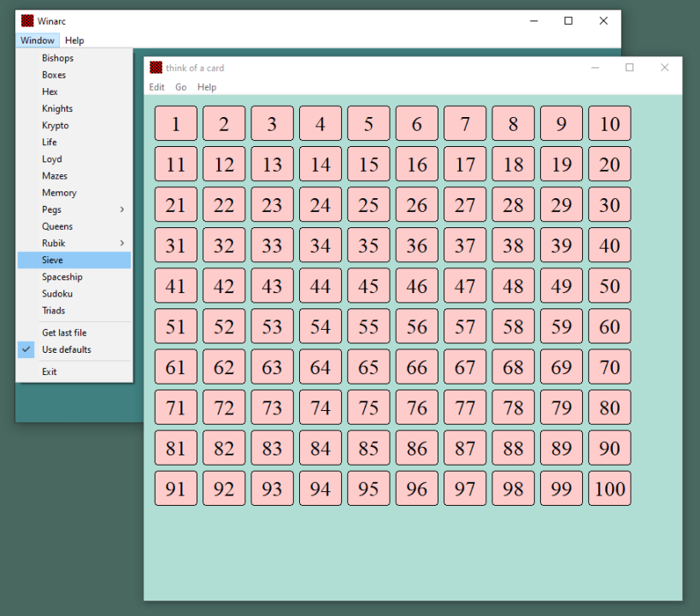Choose the card numbered 10
700x616 pixels.
point(609,123)
